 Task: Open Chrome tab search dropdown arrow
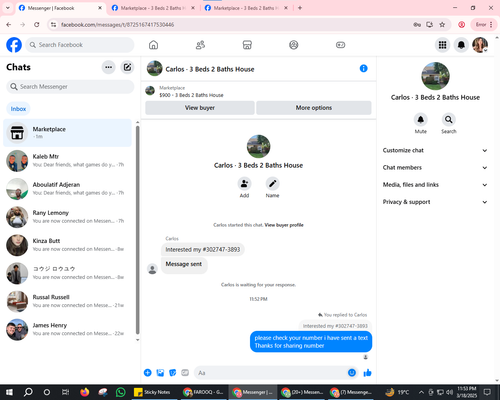[8, 8]
